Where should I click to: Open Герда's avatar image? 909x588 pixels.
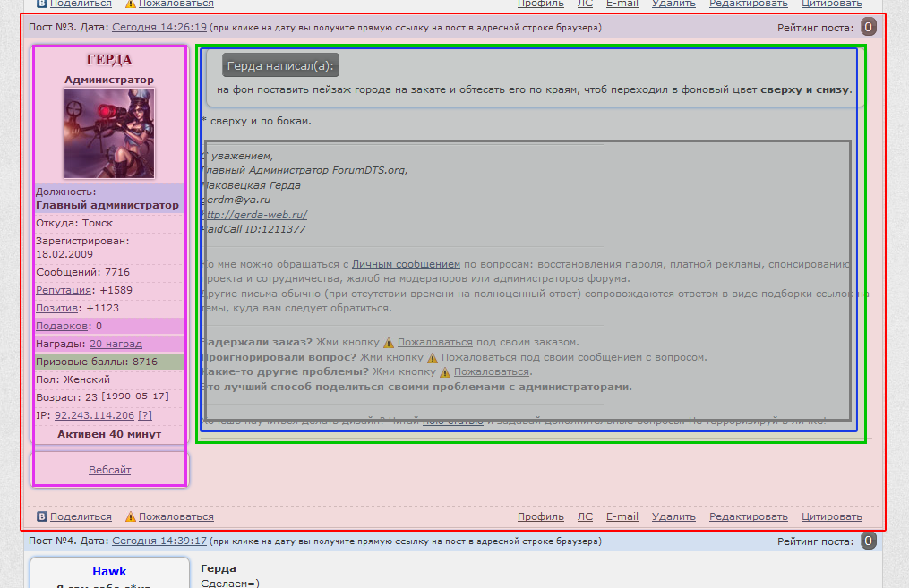109,133
